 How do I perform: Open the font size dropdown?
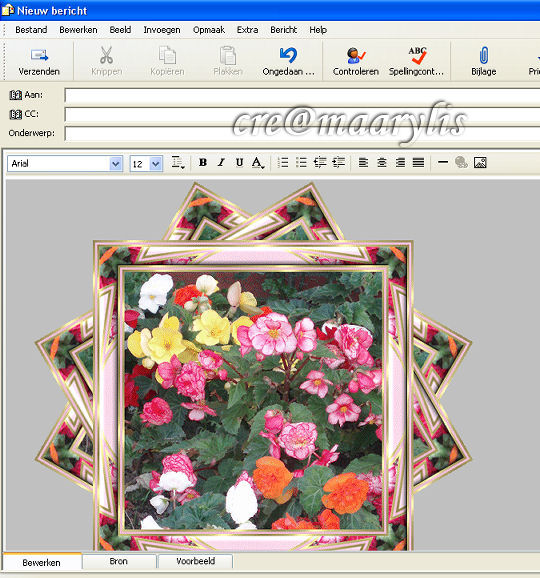[x=156, y=164]
